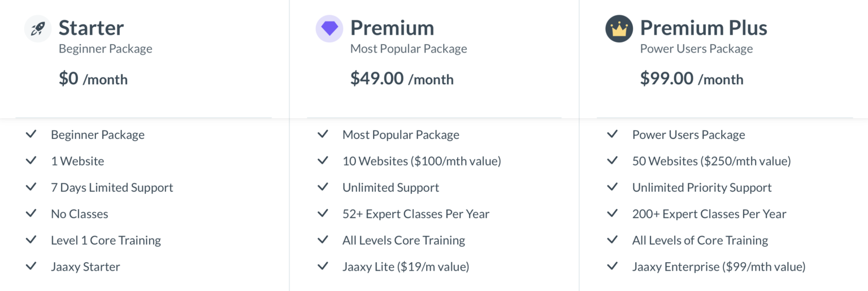This screenshot has height=291, width=868.
Task: Click the $0 /month price
Action: tap(93, 79)
